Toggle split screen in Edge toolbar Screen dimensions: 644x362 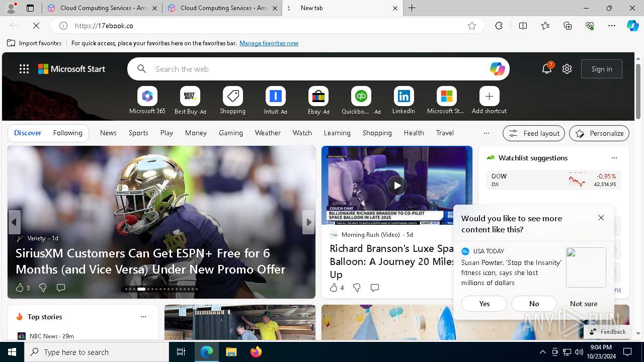pos(523,26)
